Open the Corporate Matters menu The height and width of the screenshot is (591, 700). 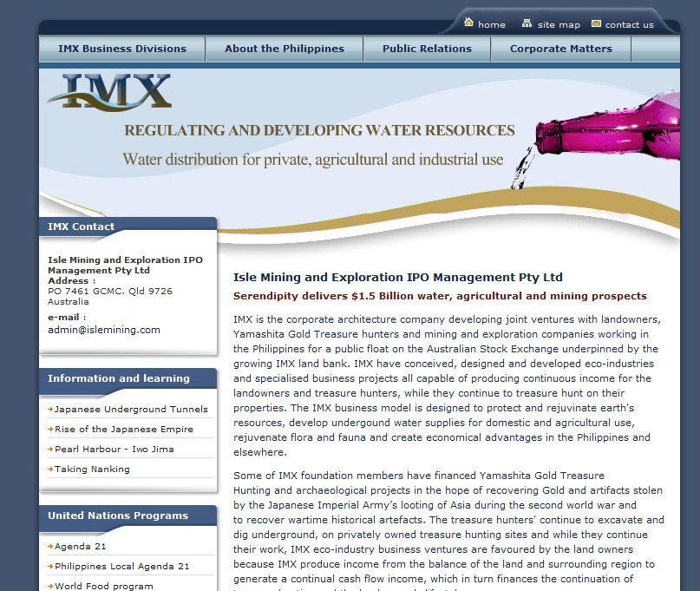pyautogui.click(x=560, y=49)
